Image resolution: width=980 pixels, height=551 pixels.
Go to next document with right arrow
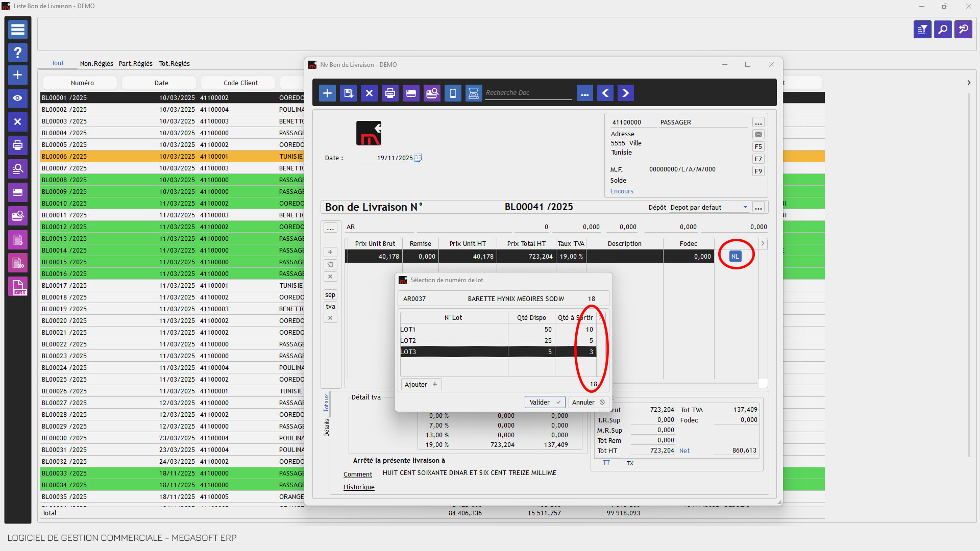click(626, 93)
